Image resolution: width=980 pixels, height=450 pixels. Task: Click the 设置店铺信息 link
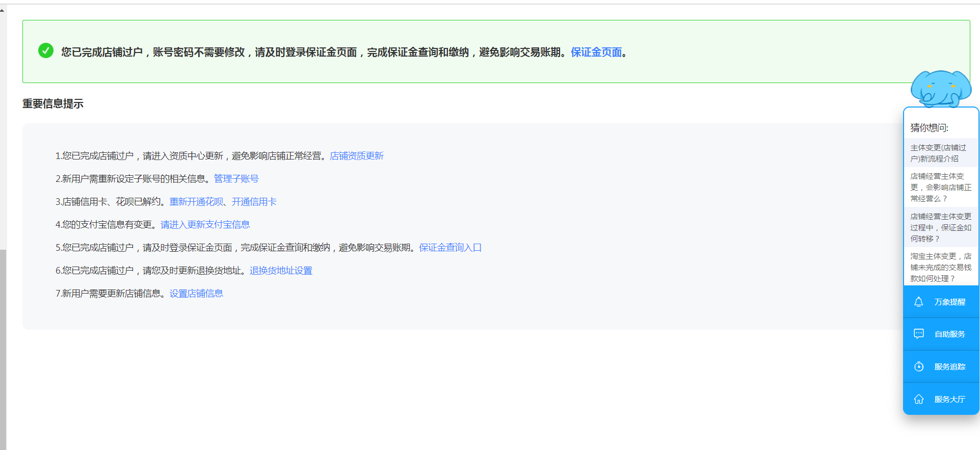(196, 294)
